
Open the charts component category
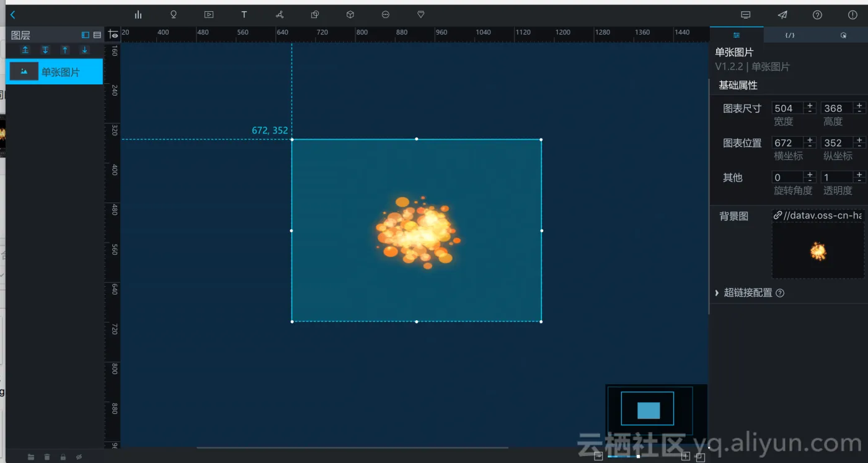[138, 15]
